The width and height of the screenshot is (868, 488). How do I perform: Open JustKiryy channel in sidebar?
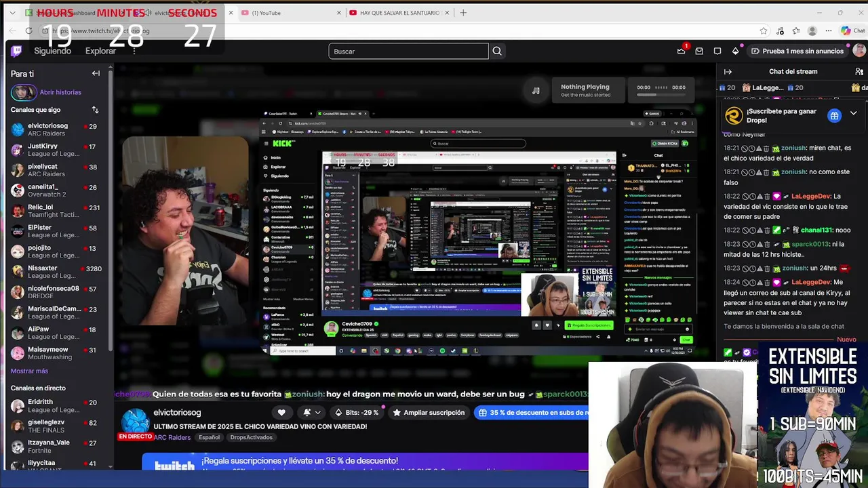56,150
